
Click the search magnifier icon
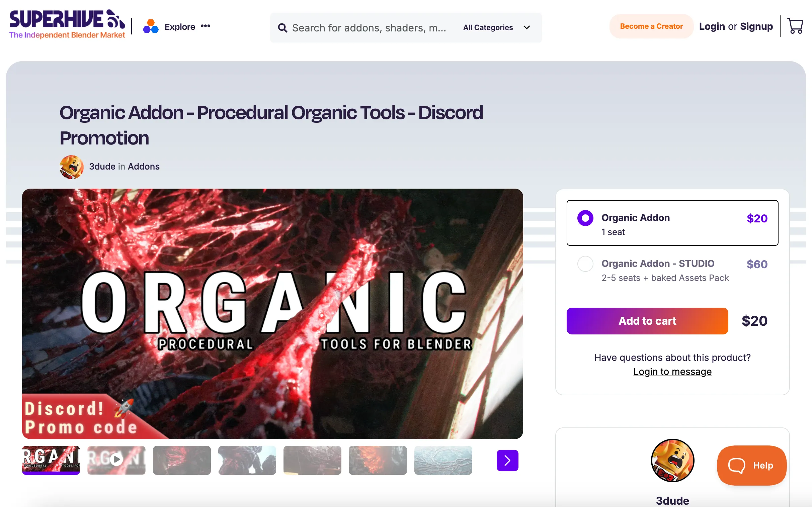tap(282, 28)
